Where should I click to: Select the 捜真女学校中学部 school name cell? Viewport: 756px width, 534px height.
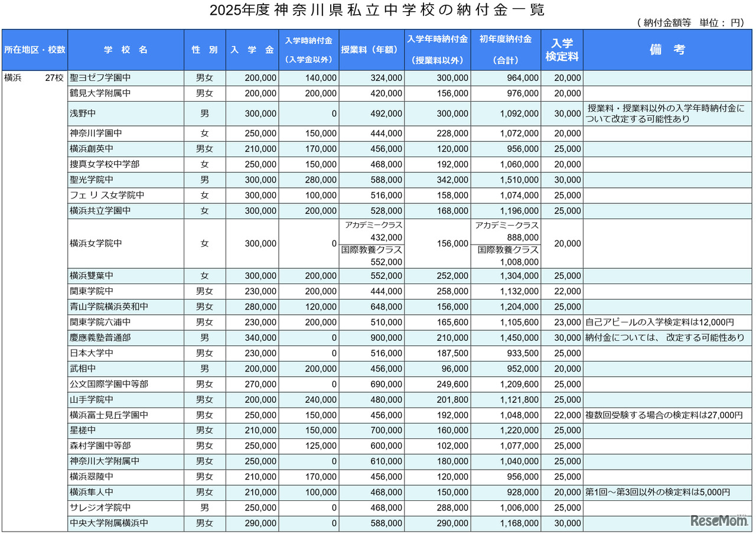(x=126, y=164)
